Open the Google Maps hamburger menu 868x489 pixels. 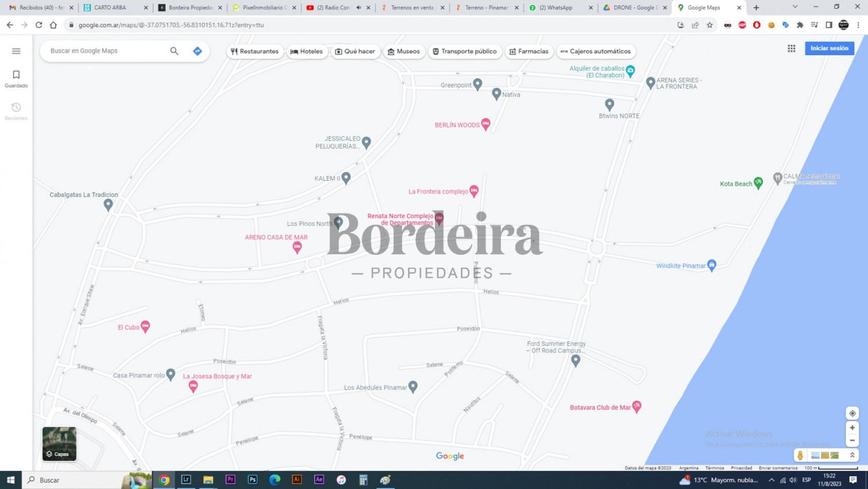click(16, 51)
